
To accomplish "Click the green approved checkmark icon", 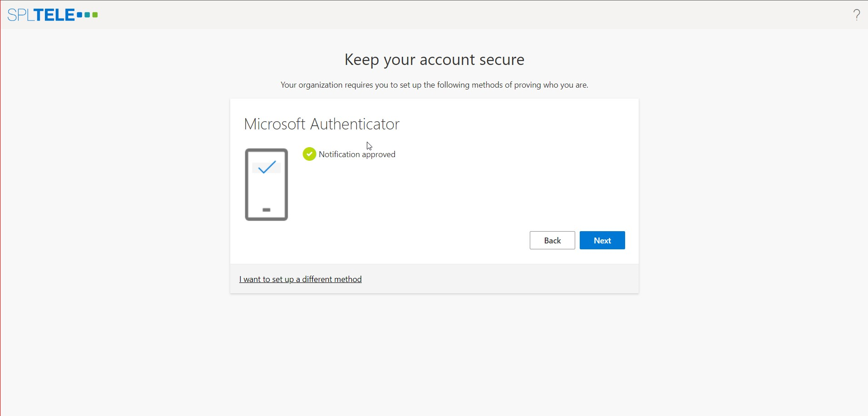I will click(310, 154).
